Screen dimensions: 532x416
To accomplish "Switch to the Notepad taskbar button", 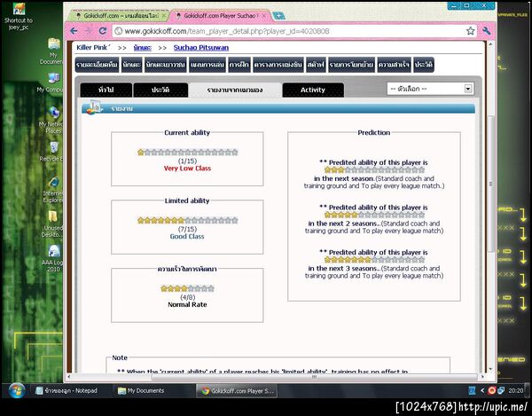I will (69, 391).
